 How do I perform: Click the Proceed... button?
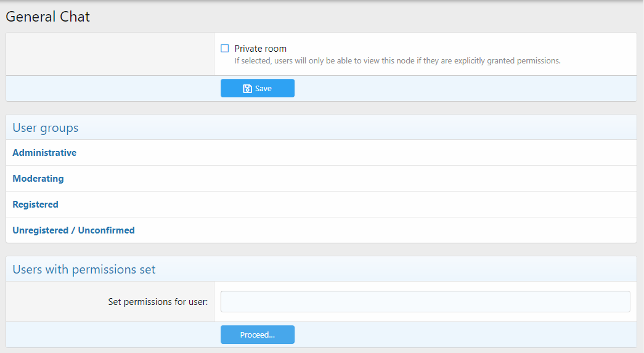coord(258,335)
